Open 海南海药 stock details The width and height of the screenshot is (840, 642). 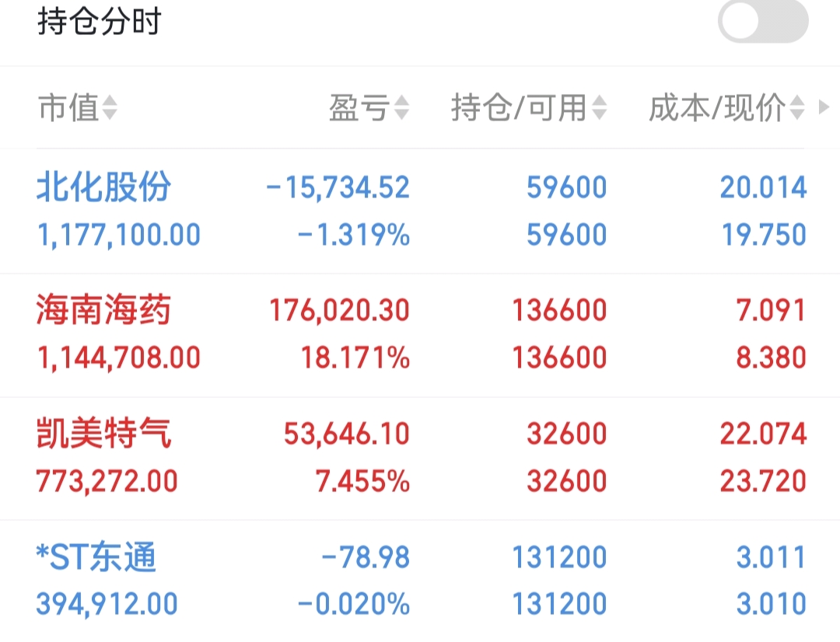pyautogui.click(x=103, y=310)
